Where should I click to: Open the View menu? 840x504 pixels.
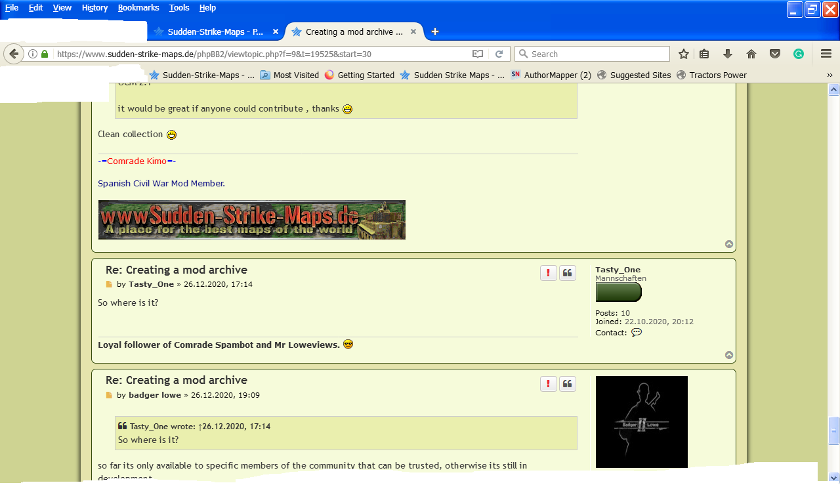click(62, 8)
